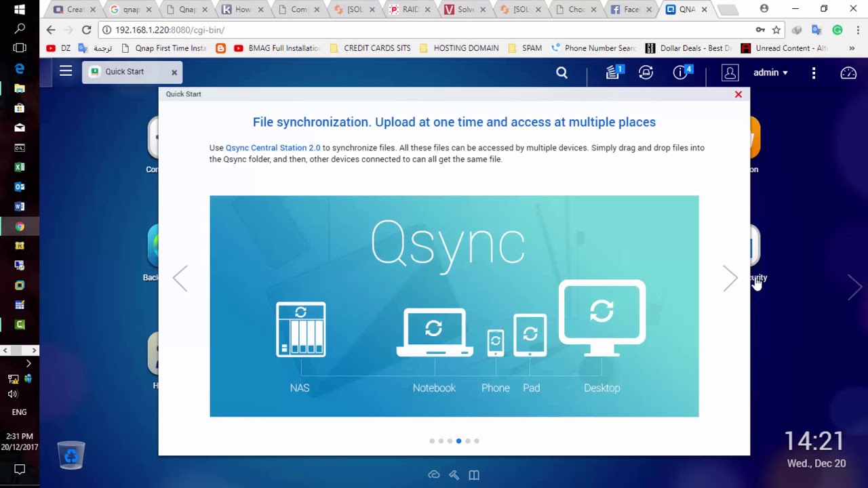Switch to the Quick Start taskbar tab
Image resolution: width=868 pixels, height=488 pixels.
(x=132, y=72)
